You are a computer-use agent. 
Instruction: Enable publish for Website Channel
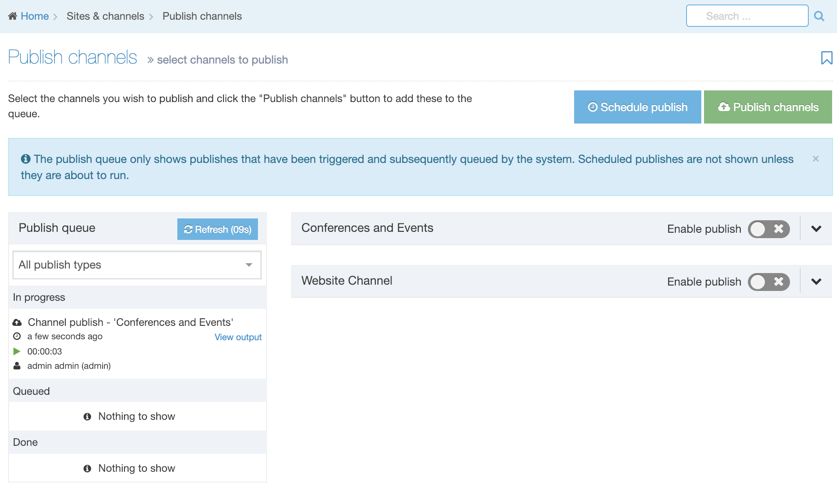(769, 282)
